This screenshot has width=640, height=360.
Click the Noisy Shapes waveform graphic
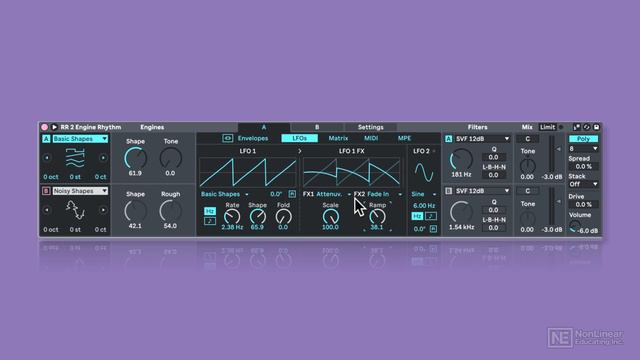pos(75,210)
